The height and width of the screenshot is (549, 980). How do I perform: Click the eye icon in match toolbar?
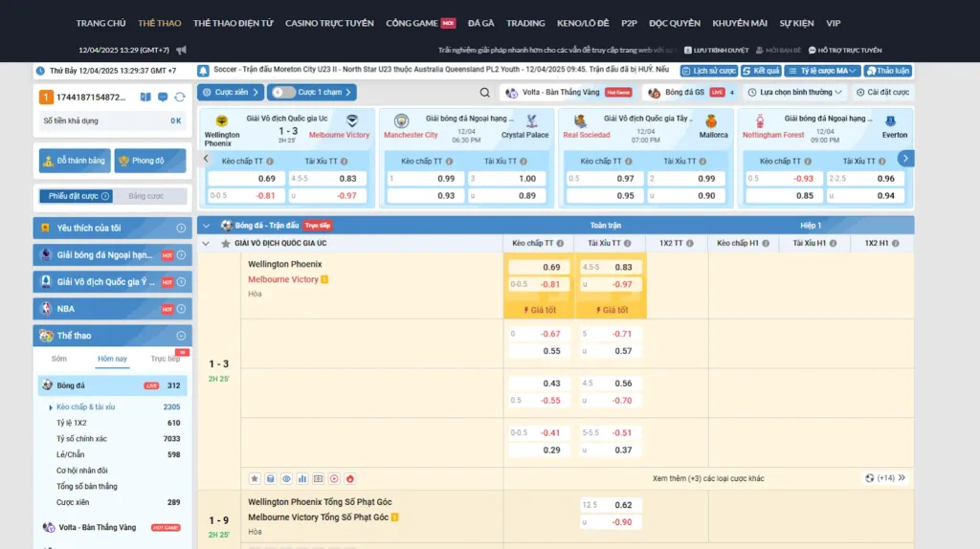pyautogui.click(x=286, y=478)
